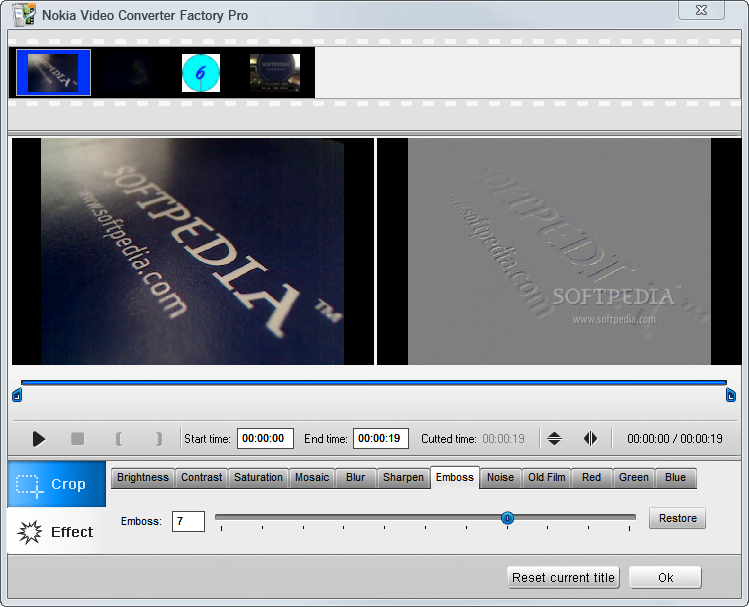
Task: Open the Blue tab
Action: pos(675,478)
